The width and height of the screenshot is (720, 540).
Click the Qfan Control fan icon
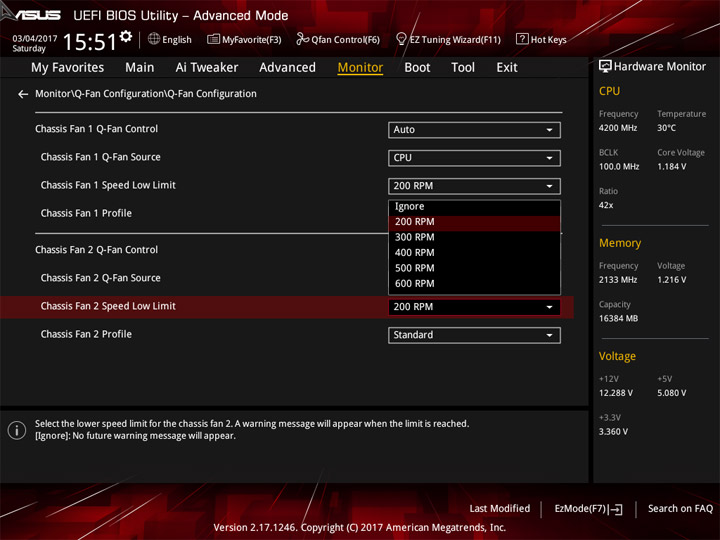pos(302,39)
